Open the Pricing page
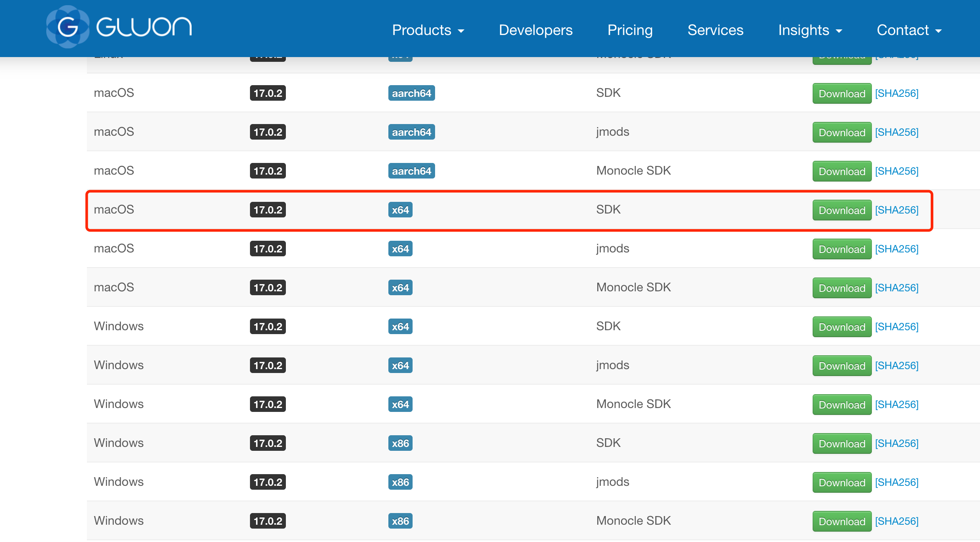Viewport: 980px width, 542px height. 630,30
